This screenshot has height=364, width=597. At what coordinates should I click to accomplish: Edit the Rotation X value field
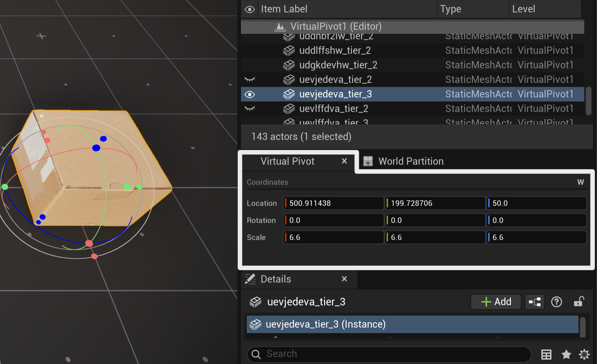pos(333,220)
